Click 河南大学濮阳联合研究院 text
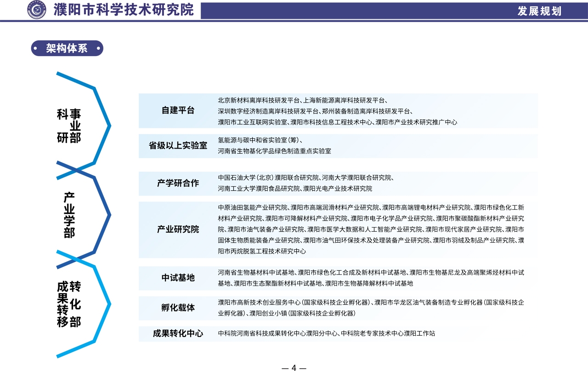 356,177
